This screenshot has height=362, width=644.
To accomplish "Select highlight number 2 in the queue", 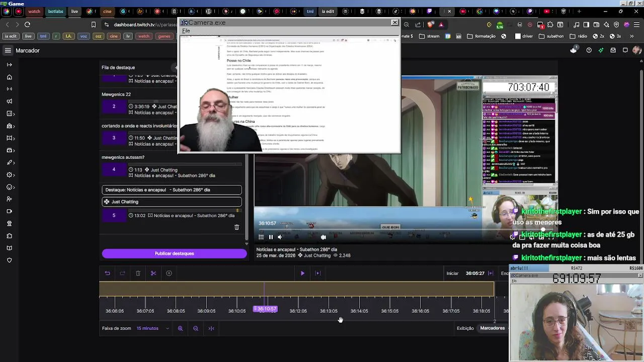I will click(114, 106).
